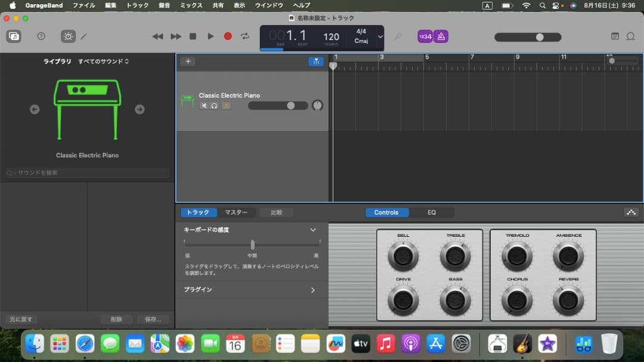This screenshot has height=362, width=644.
Task: Click the 保存... button
Action: pos(153,319)
